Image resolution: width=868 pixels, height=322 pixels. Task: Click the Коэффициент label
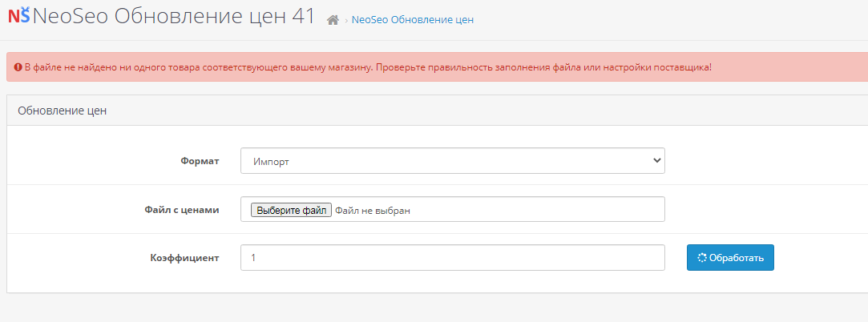click(184, 258)
